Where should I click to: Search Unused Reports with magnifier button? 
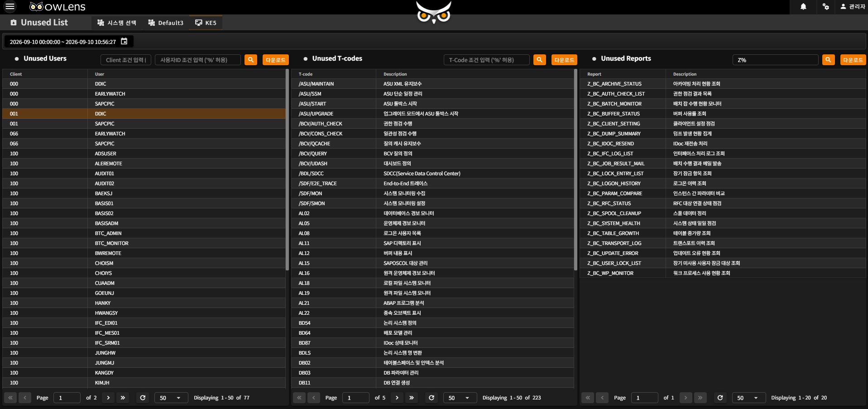(x=828, y=60)
